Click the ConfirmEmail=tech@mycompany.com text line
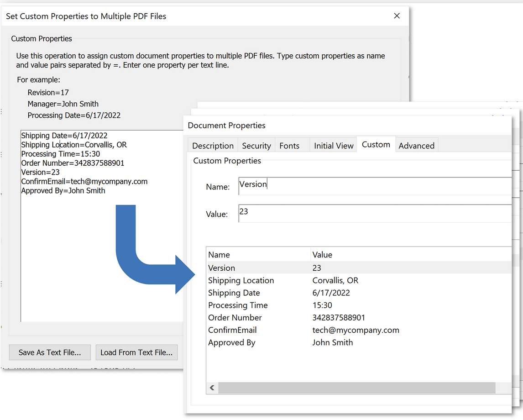523x420 pixels. click(x=84, y=181)
